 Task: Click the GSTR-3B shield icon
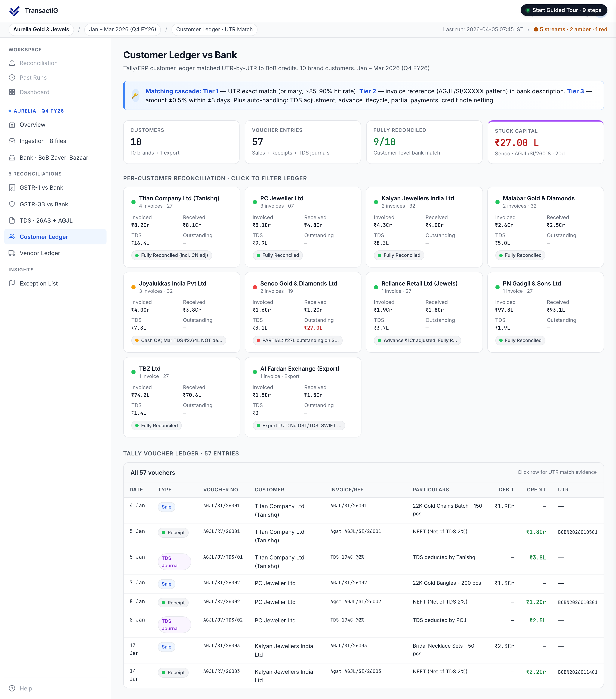12,204
